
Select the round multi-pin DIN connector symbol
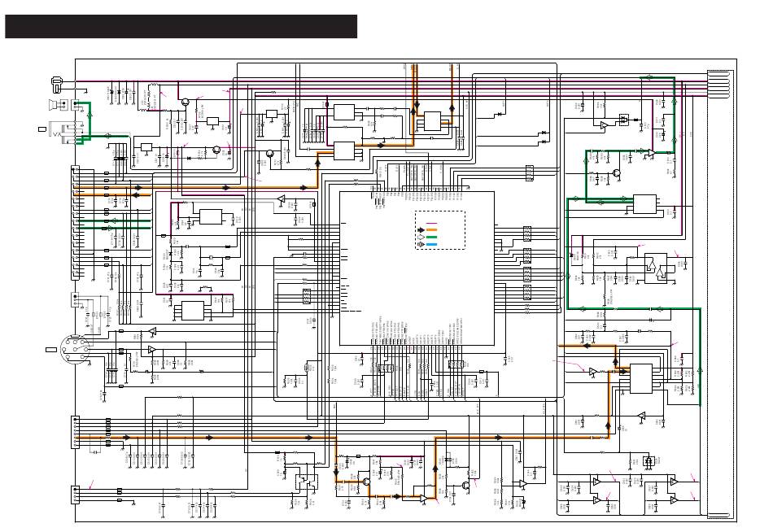pos(75,349)
